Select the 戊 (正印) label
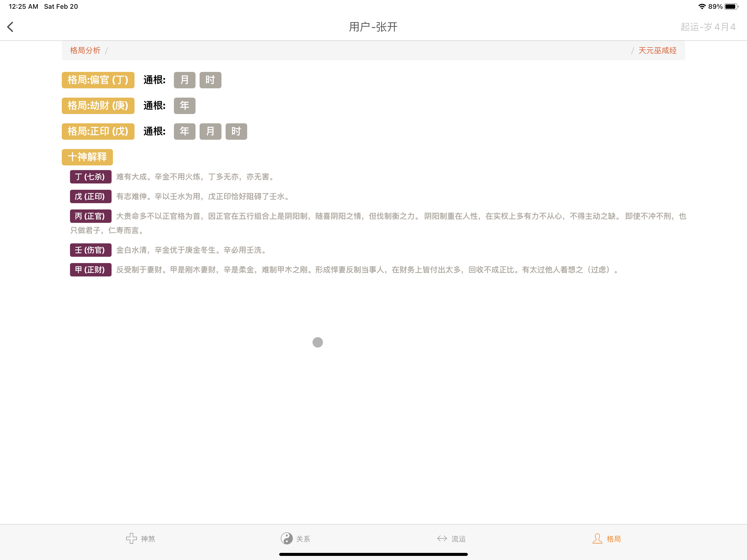747x560 pixels. 91,196
